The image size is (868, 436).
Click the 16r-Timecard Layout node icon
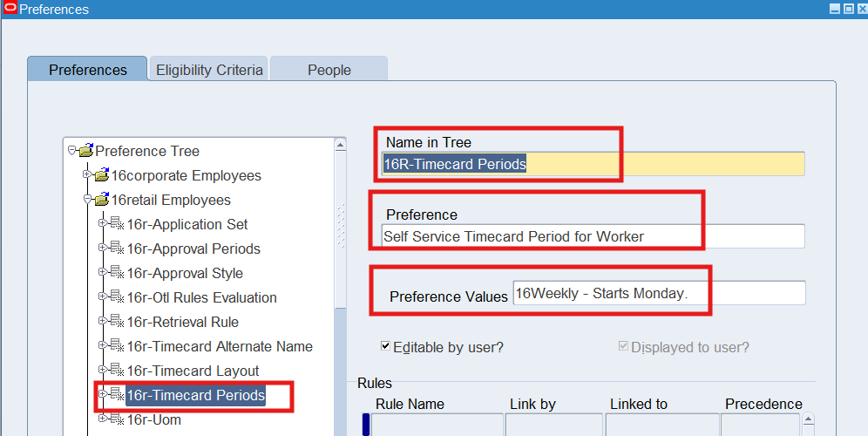[x=117, y=371]
